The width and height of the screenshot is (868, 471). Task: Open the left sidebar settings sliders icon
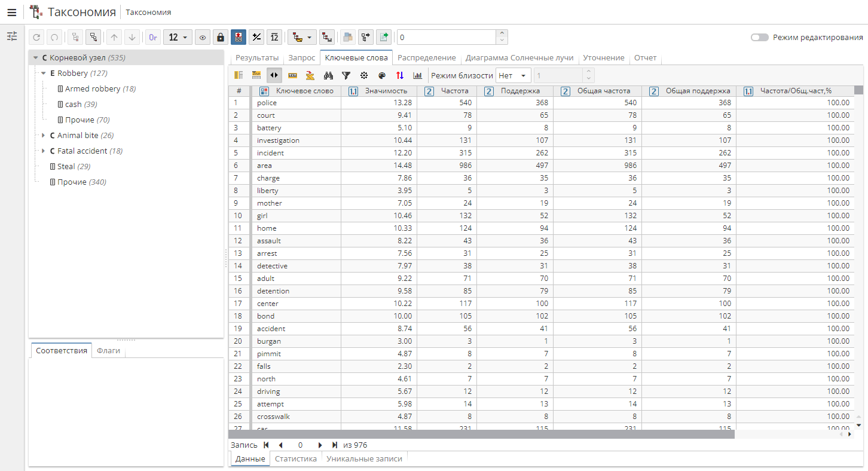[12, 36]
